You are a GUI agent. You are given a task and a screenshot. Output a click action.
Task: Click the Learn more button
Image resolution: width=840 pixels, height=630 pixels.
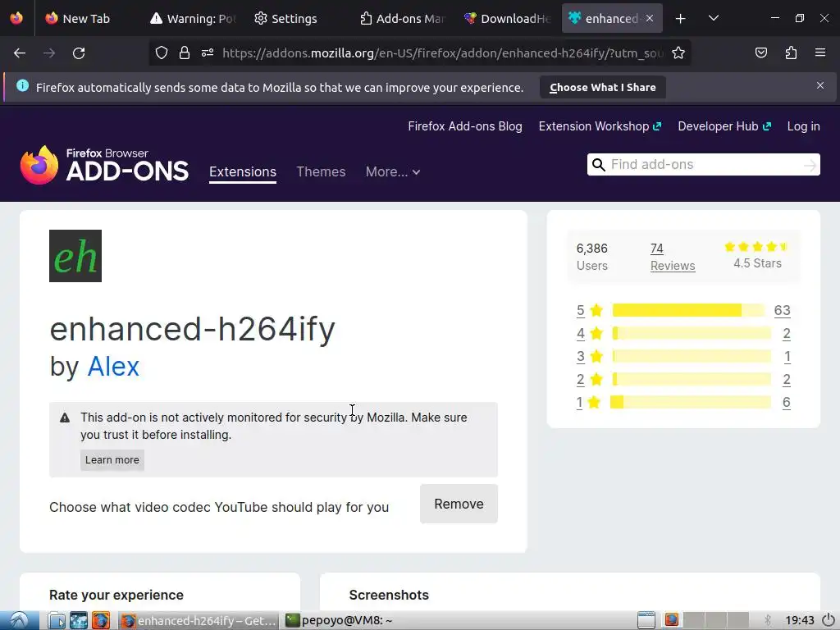pyautogui.click(x=112, y=460)
